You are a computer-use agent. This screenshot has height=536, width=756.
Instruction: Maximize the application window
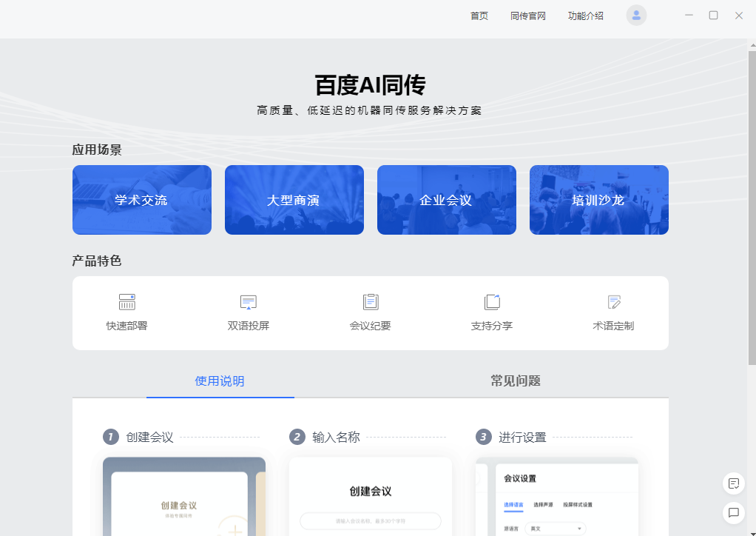pos(713,16)
